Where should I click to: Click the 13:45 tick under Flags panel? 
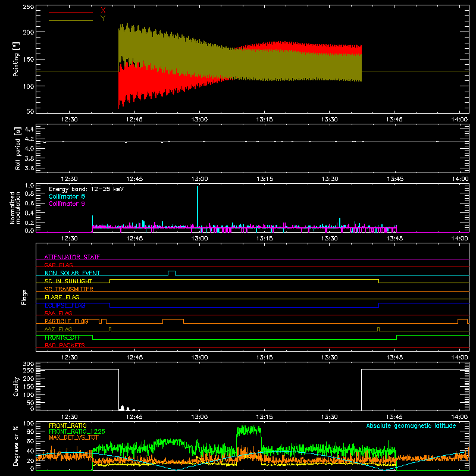pyautogui.click(x=394, y=358)
